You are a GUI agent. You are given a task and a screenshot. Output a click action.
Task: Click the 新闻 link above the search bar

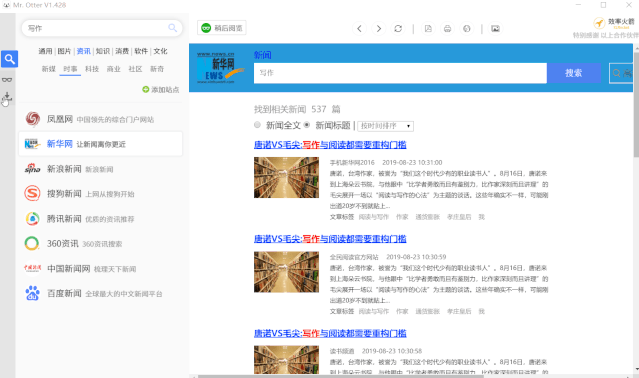pyautogui.click(x=262, y=55)
